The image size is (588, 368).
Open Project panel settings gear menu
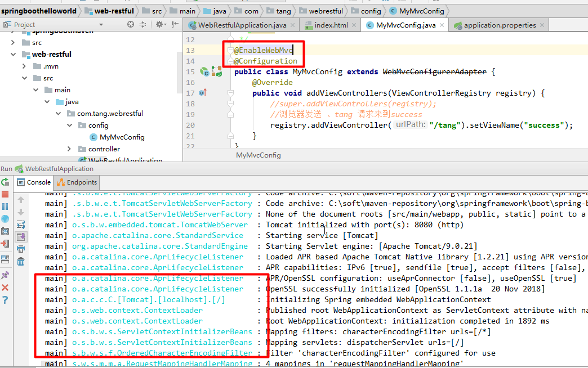pyautogui.click(x=160, y=24)
